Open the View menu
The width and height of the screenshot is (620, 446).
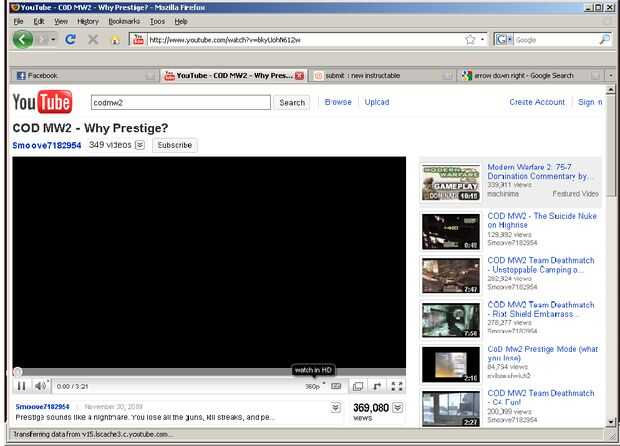[x=60, y=21]
